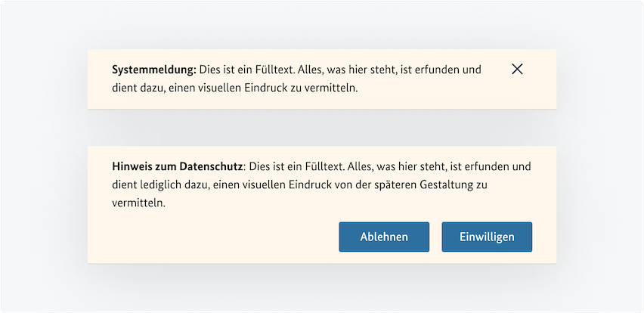Click the word Dies in the Datenschutz notice
644x313 pixels.
(260, 166)
